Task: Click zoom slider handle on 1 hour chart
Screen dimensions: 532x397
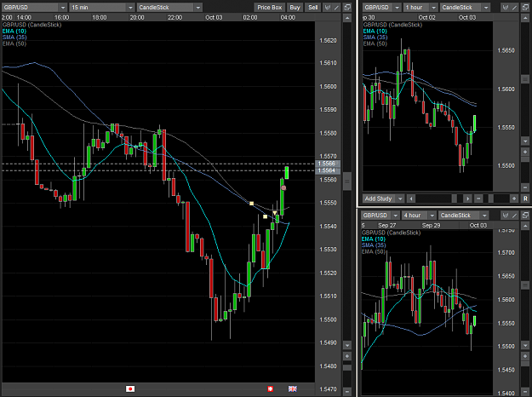Action: 490,198
